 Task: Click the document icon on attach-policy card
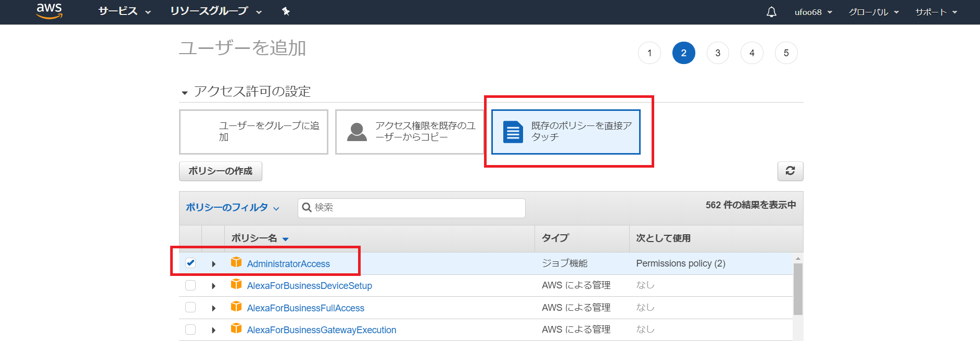[513, 132]
